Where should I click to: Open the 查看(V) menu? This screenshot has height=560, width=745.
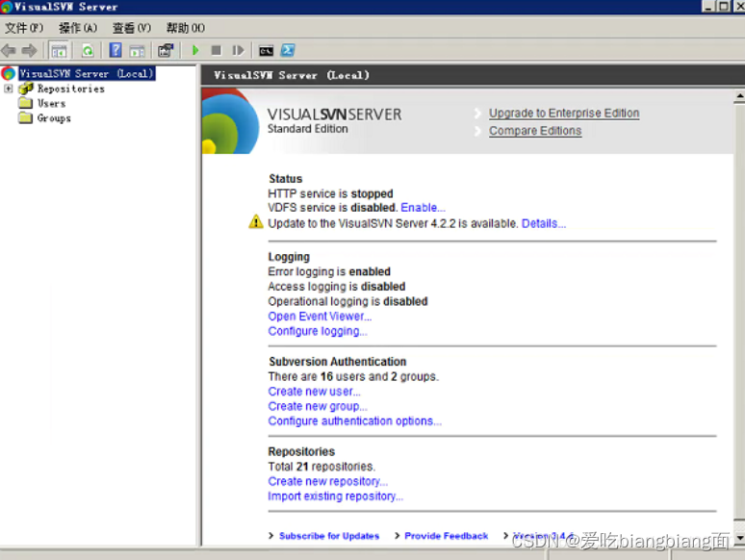coord(132,28)
